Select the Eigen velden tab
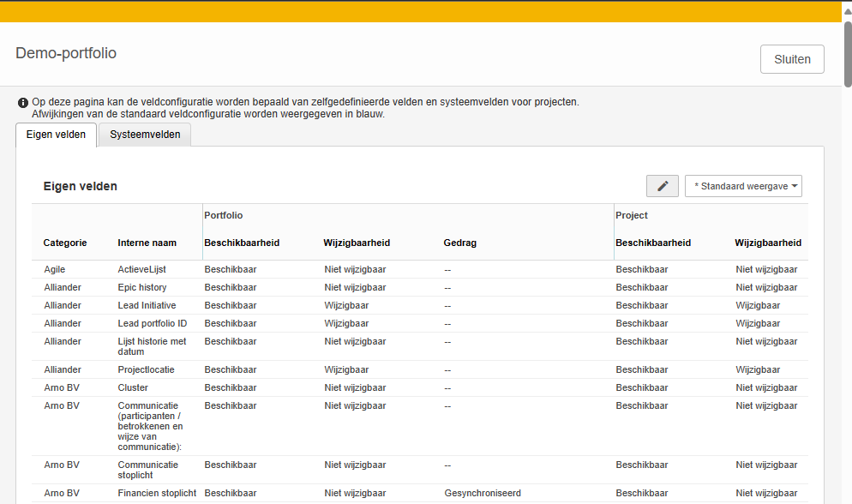This screenshot has height=504, width=852. pyautogui.click(x=56, y=135)
